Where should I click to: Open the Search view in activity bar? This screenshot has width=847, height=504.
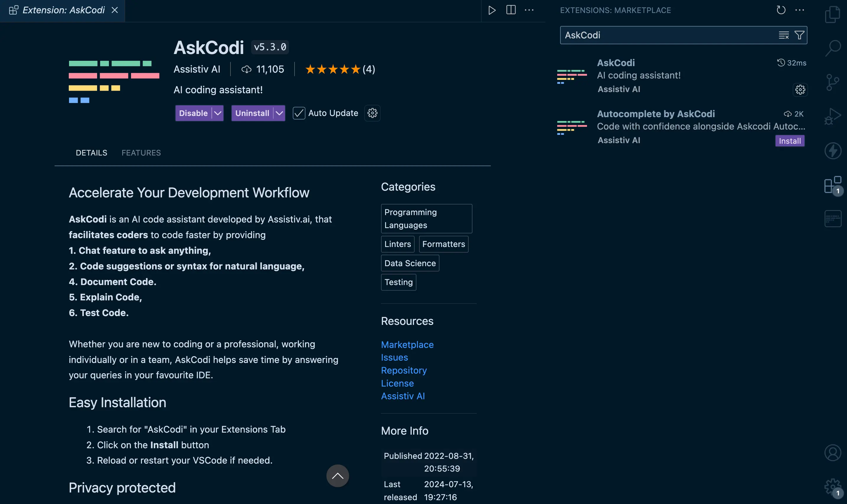[833, 48]
